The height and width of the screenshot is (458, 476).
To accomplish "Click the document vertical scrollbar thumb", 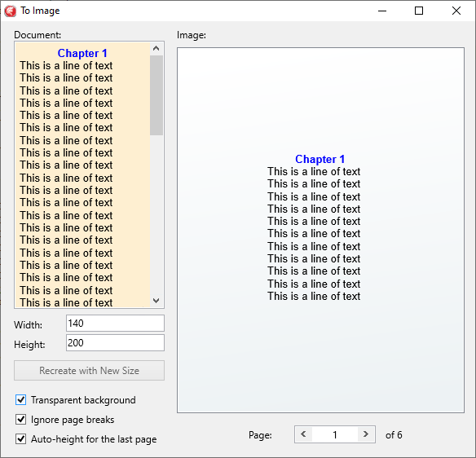I will tap(156, 95).
